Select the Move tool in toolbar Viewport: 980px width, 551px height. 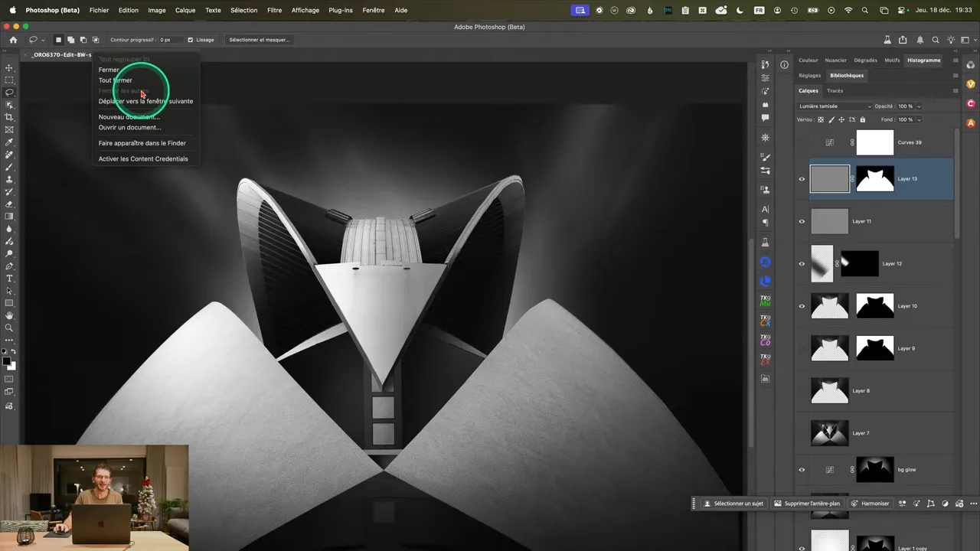[9, 68]
